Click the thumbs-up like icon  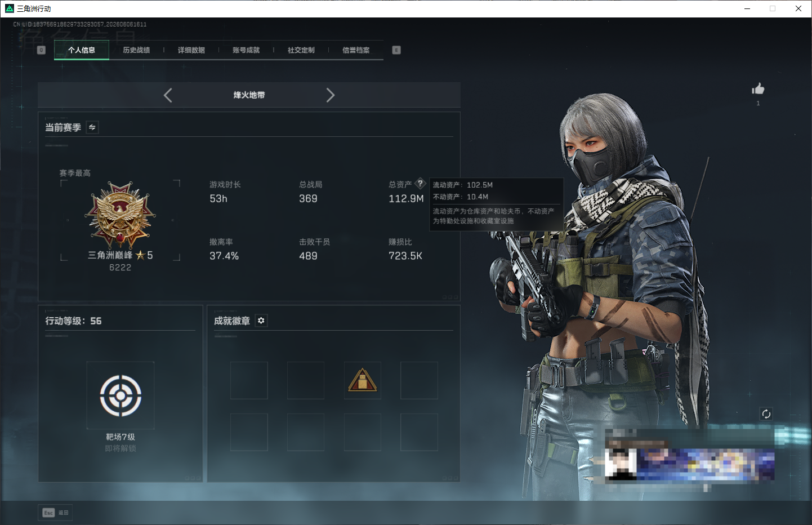(x=758, y=89)
